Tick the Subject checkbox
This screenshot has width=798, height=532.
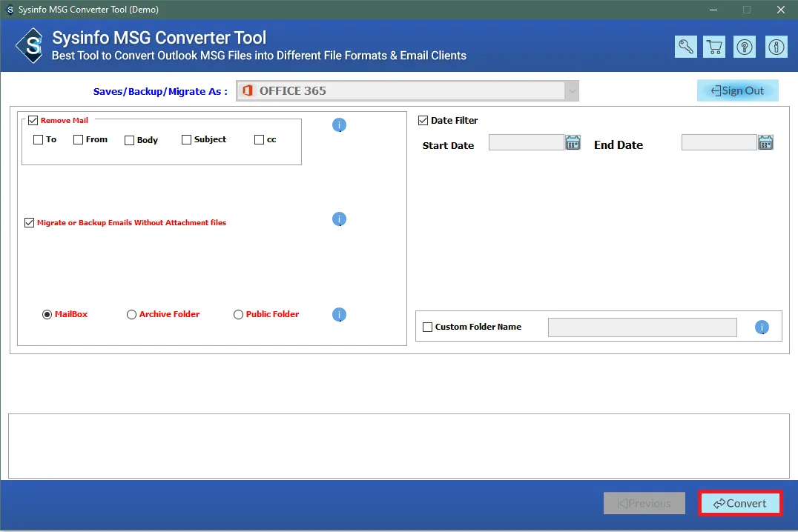click(x=186, y=139)
